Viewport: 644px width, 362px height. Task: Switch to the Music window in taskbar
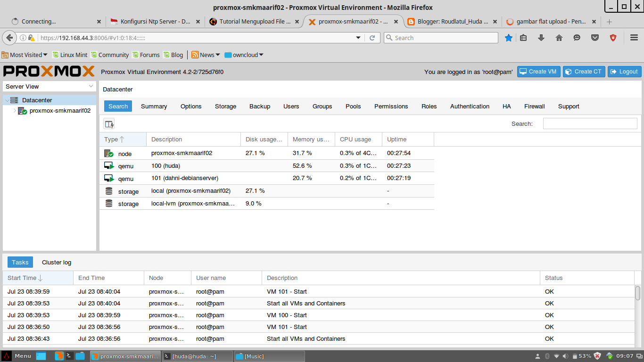pos(270,356)
